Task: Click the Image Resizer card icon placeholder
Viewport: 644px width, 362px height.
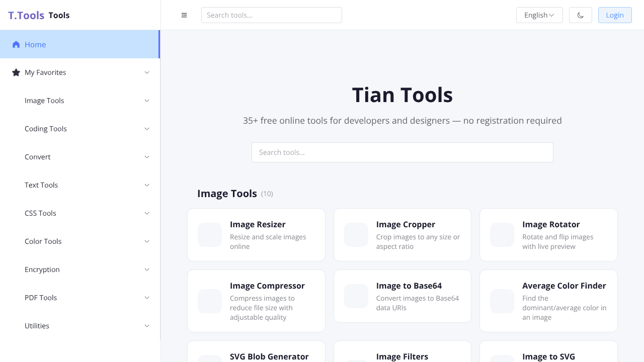Action: (x=210, y=235)
